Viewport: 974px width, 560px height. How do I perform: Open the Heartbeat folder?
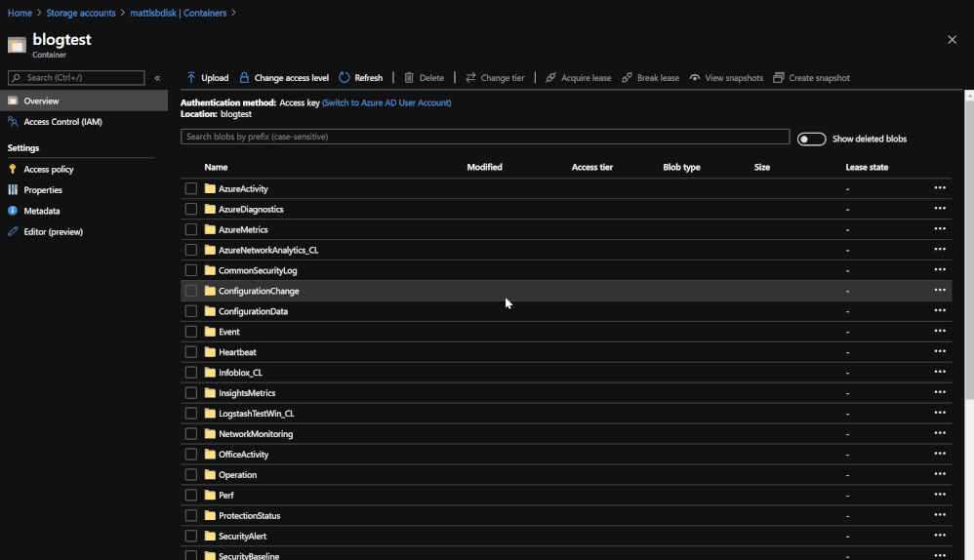click(x=237, y=352)
